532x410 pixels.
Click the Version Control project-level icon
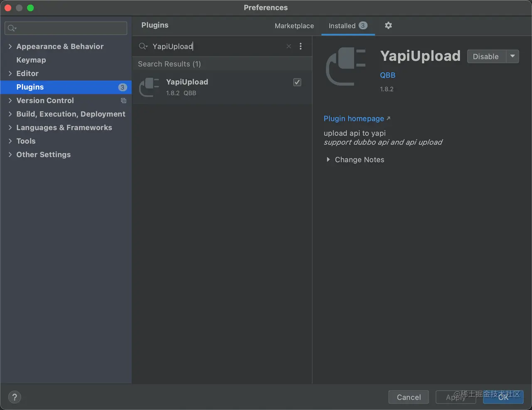(123, 101)
